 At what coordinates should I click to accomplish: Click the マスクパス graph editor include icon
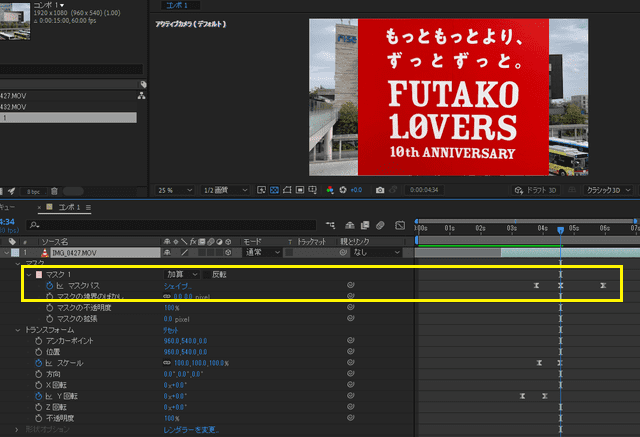(60, 286)
